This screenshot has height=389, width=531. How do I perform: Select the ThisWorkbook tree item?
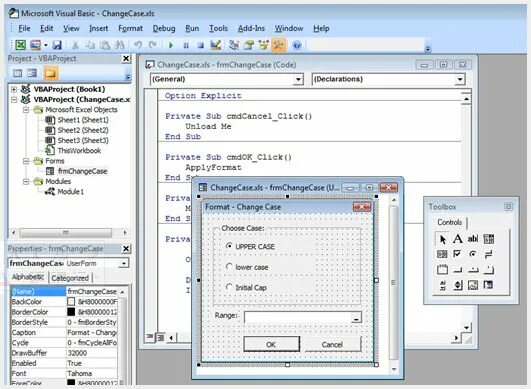(79, 151)
